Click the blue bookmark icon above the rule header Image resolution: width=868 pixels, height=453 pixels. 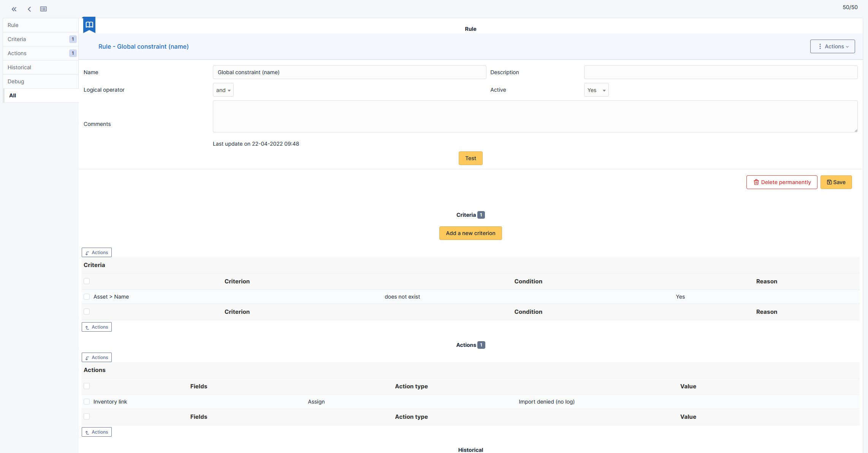click(x=89, y=24)
